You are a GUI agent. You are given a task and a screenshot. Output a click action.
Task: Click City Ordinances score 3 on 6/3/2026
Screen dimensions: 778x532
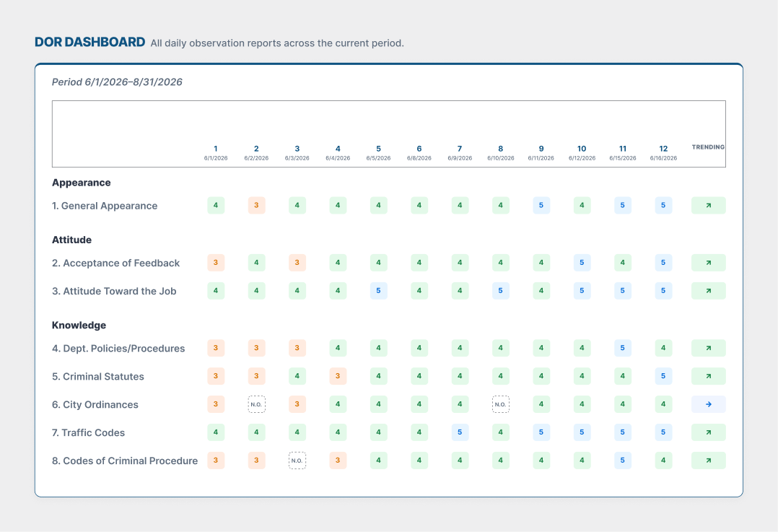pos(297,404)
